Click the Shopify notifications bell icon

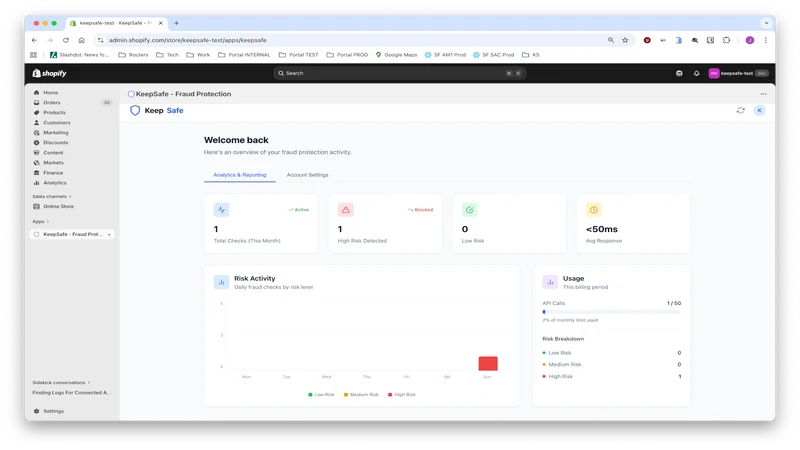click(696, 73)
